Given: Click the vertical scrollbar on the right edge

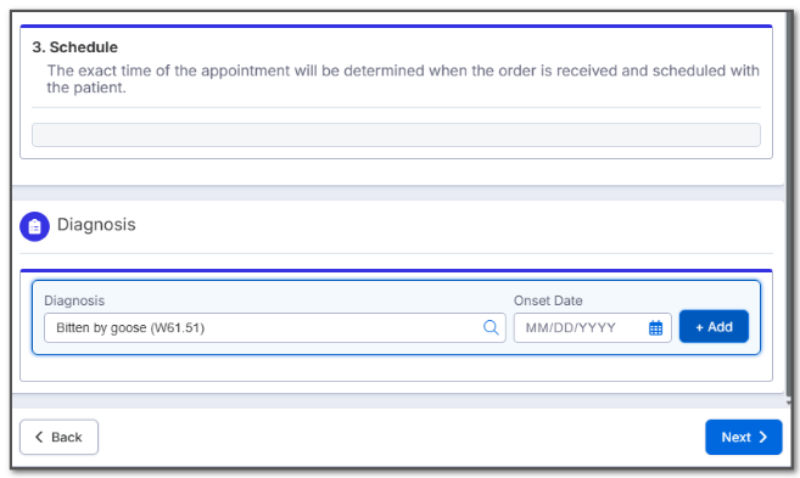Looking at the screenshot, I should pos(789,204).
